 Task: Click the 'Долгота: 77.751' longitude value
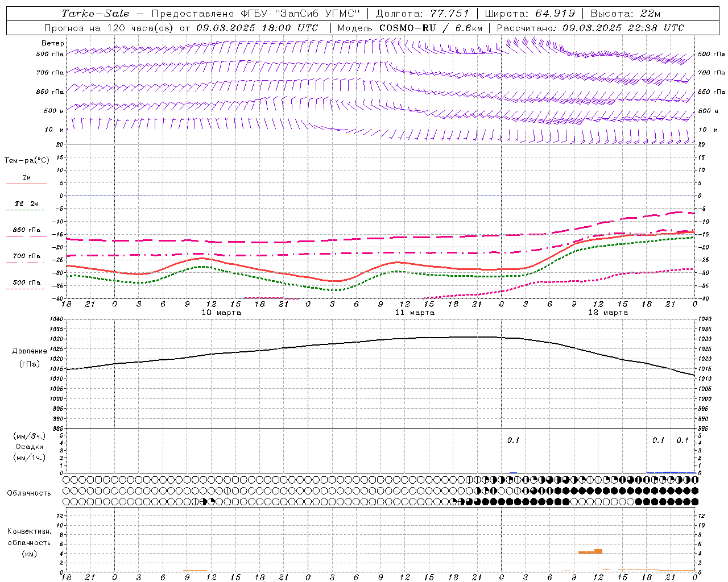[x=423, y=14]
